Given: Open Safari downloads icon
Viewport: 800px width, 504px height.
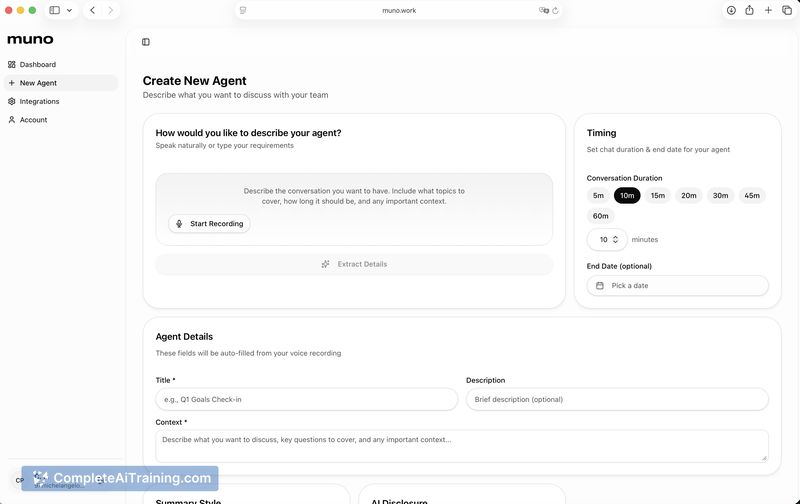Looking at the screenshot, I should click(731, 10).
